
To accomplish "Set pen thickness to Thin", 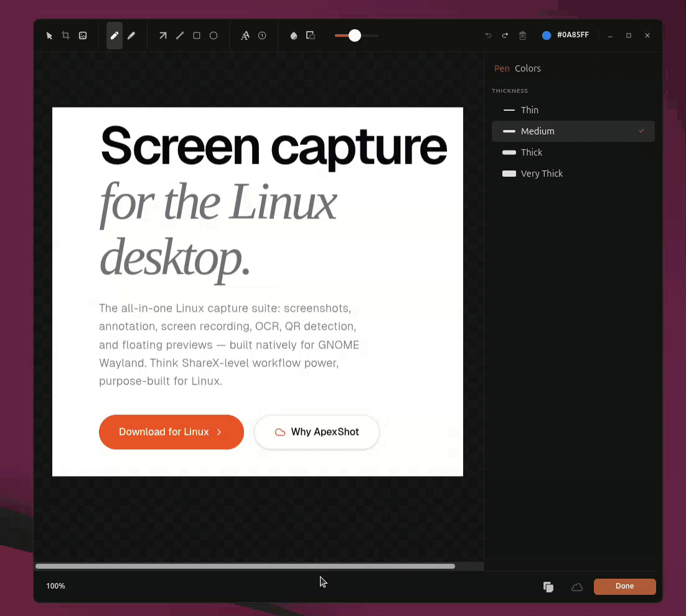I will (573, 110).
